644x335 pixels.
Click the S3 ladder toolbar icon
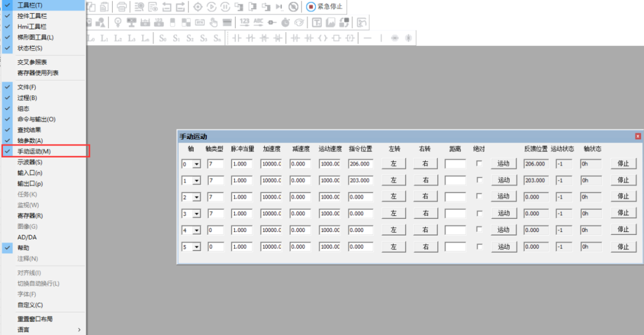204,38
